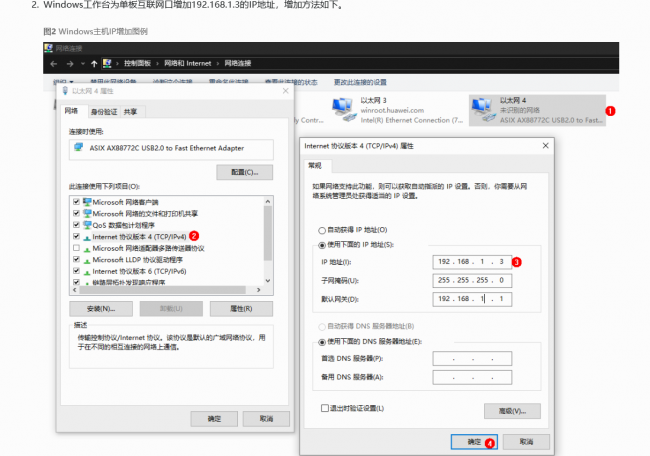Click the 首选 DNS 服务器 input field

pyautogui.click(x=472, y=359)
